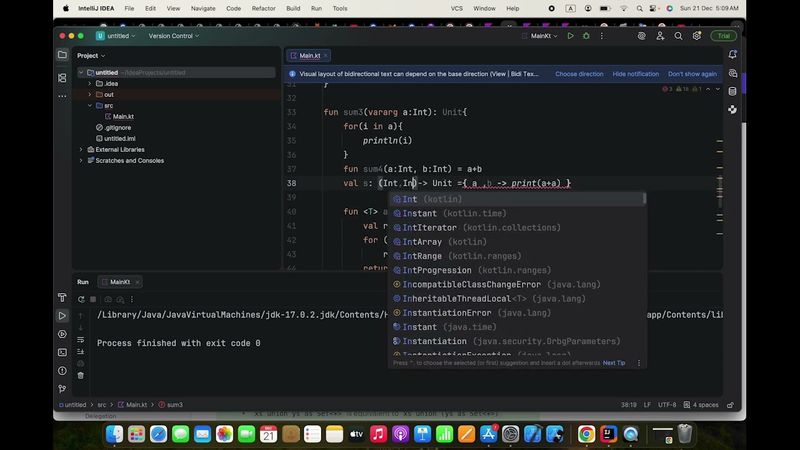Open the Refactor menu

tap(263, 8)
